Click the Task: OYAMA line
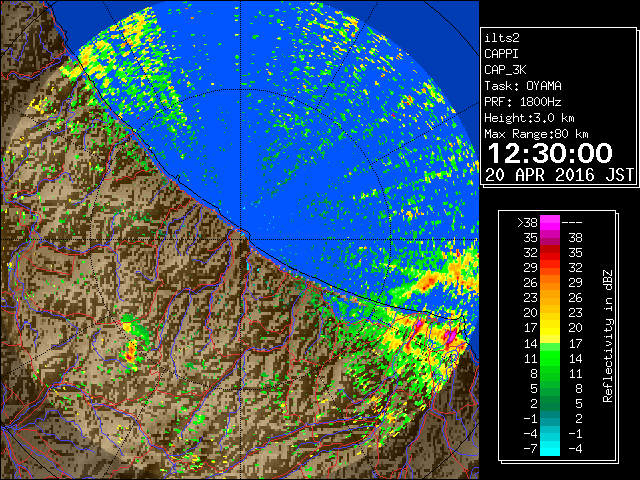This screenshot has height=480, width=640. point(523,86)
